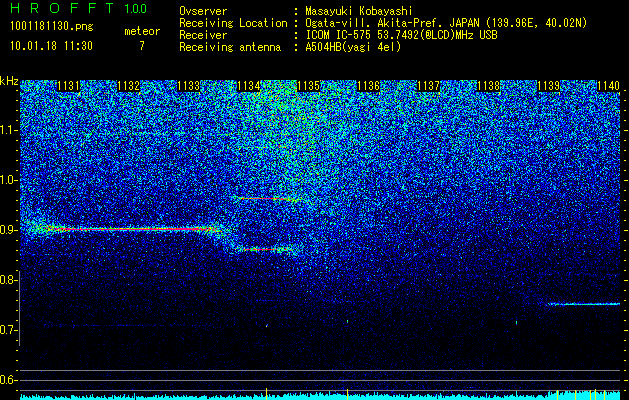Screen dimensions: 629x400
Task: Select the filename 1001181130.png
Action: click(51, 27)
